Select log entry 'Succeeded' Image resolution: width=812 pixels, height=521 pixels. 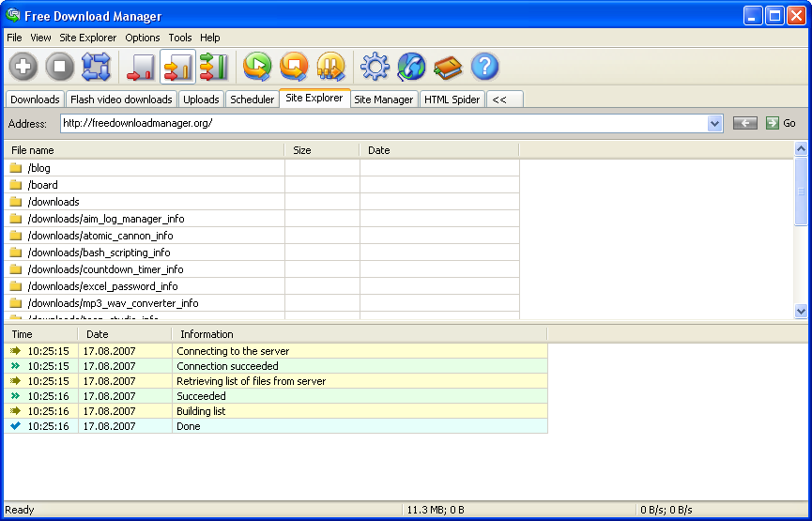point(276,396)
